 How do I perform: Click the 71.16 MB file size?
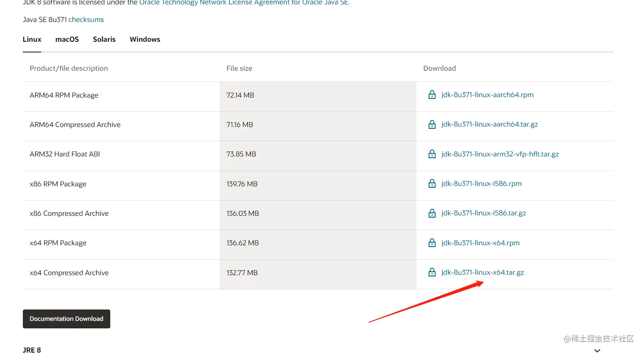tap(240, 124)
